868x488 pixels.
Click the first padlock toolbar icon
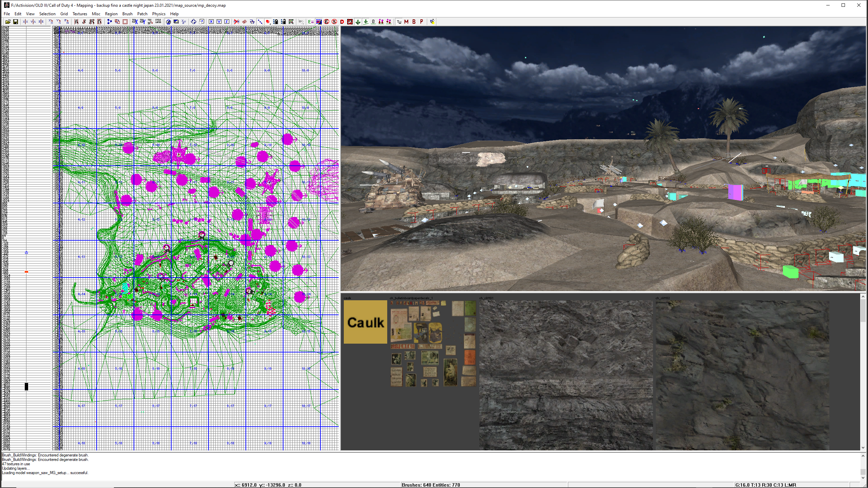pyautogui.click(x=276, y=22)
